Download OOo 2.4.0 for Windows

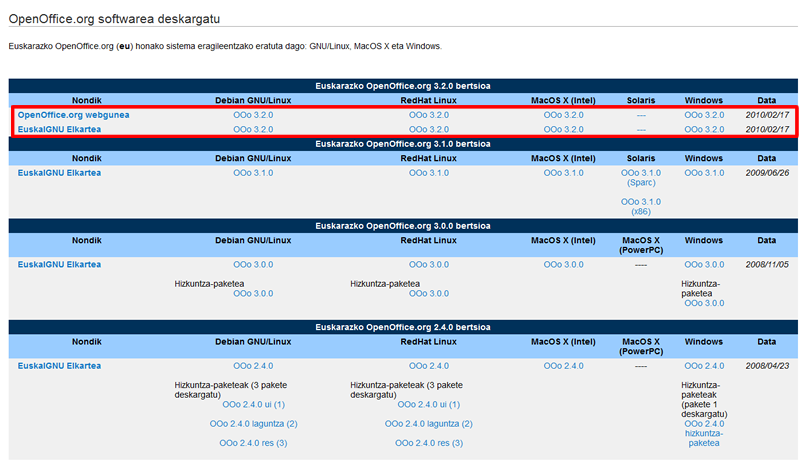pyautogui.click(x=704, y=365)
